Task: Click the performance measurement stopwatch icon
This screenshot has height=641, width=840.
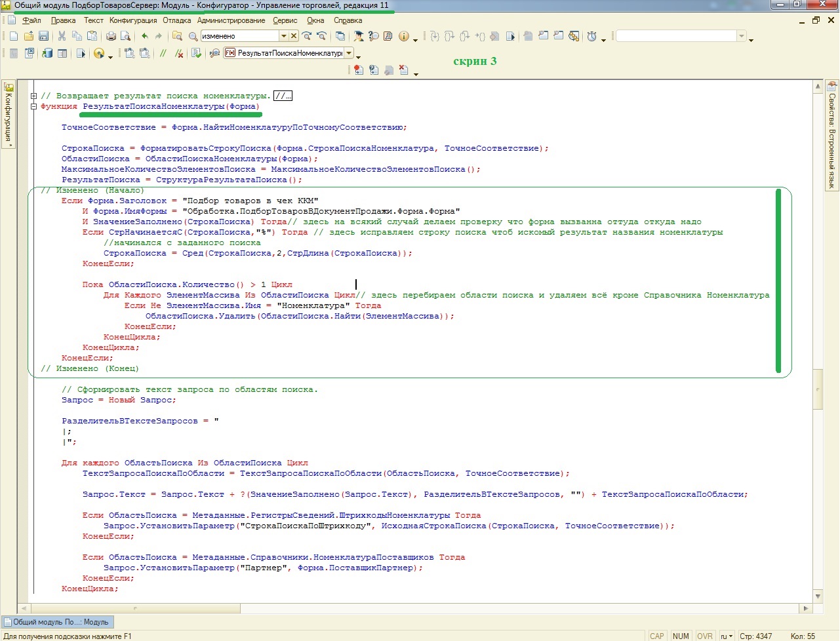Action: (x=592, y=36)
